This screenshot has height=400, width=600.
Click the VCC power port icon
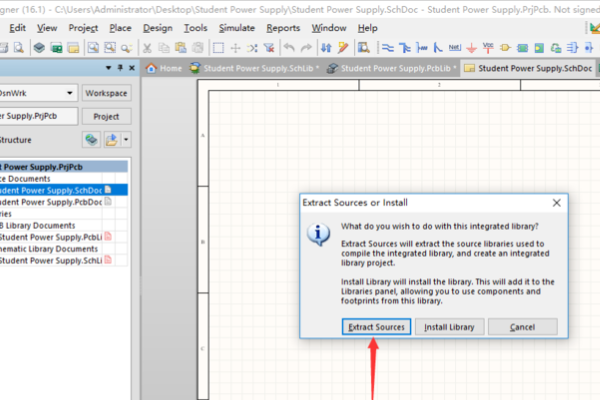[488, 47]
